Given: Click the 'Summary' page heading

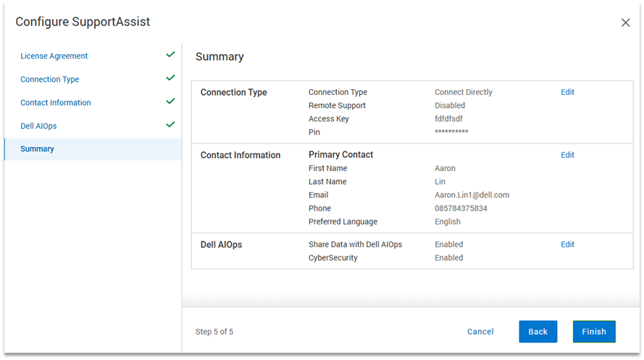Looking at the screenshot, I should (219, 56).
